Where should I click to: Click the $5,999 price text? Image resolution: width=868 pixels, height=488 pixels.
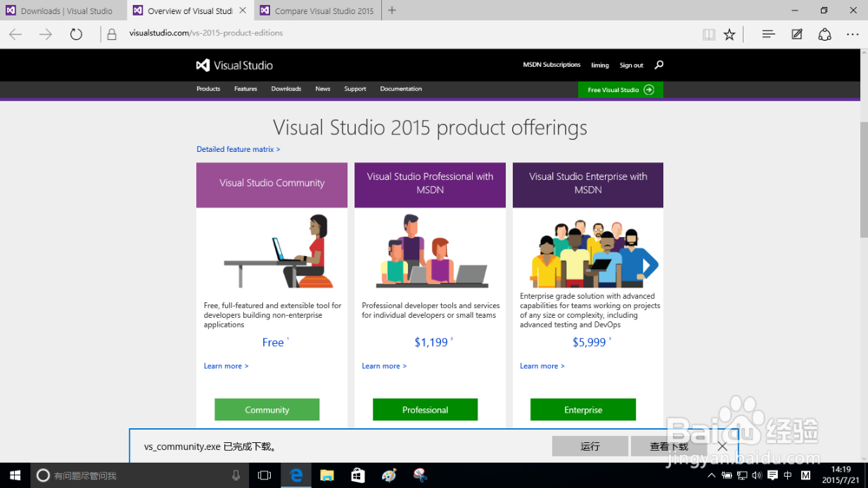point(589,342)
